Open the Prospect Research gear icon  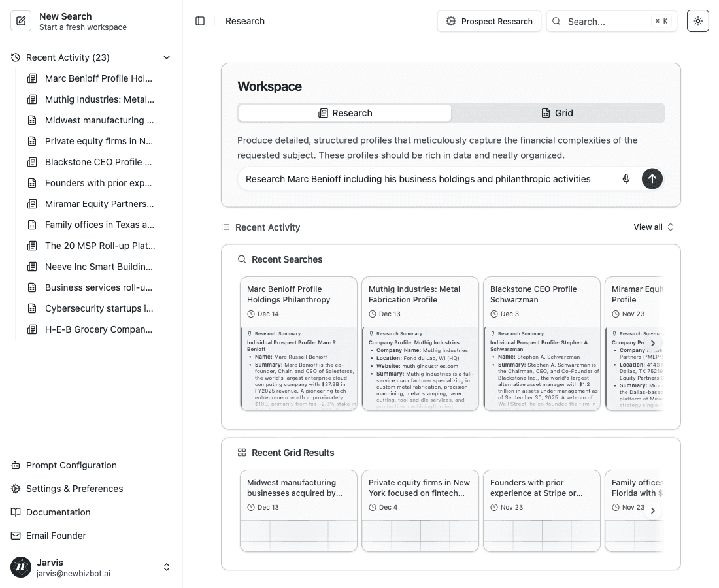450,21
